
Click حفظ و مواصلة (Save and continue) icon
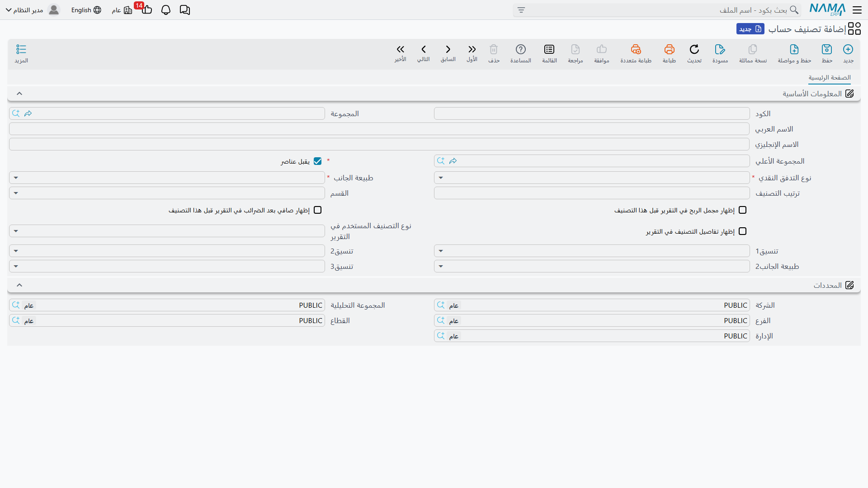[x=794, y=49]
